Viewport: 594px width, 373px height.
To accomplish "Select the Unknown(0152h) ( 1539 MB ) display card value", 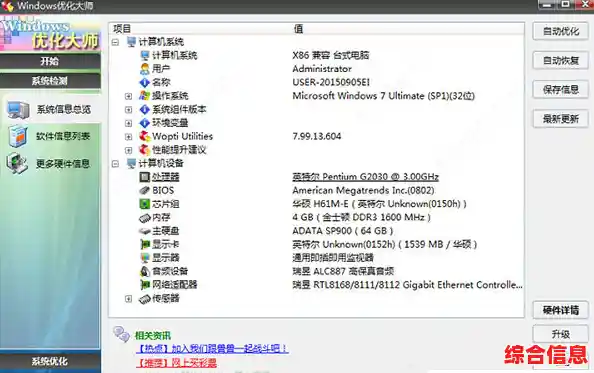I will (x=385, y=244).
